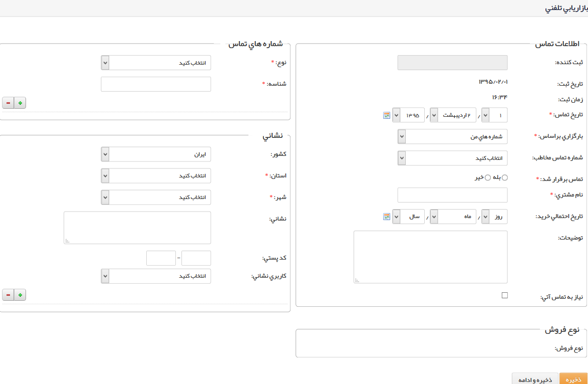This screenshot has height=384, width=588.
Task: Click the second کد پستي box
Action: click(161, 258)
